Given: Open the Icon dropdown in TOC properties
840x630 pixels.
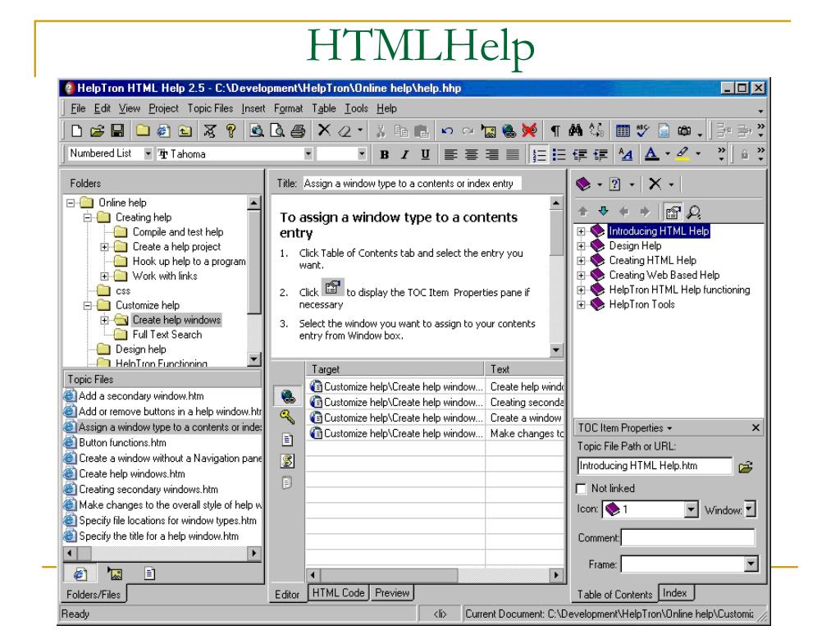Looking at the screenshot, I should (x=691, y=509).
